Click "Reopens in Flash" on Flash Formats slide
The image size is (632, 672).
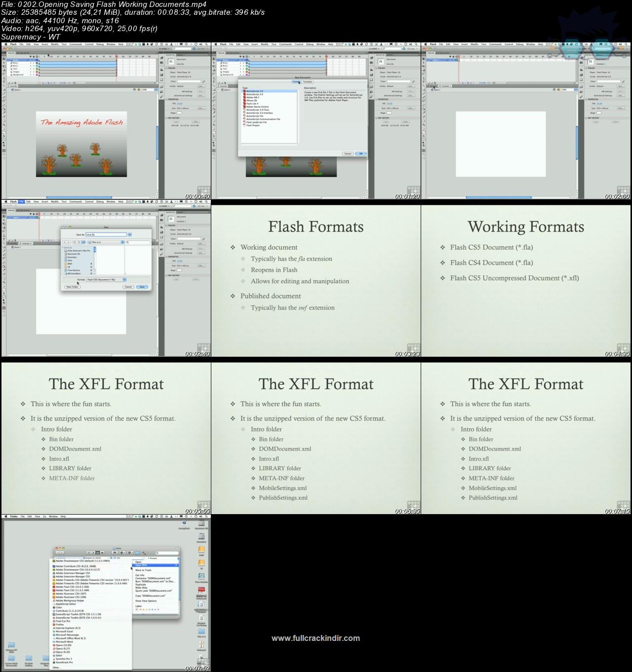[x=274, y=270]
